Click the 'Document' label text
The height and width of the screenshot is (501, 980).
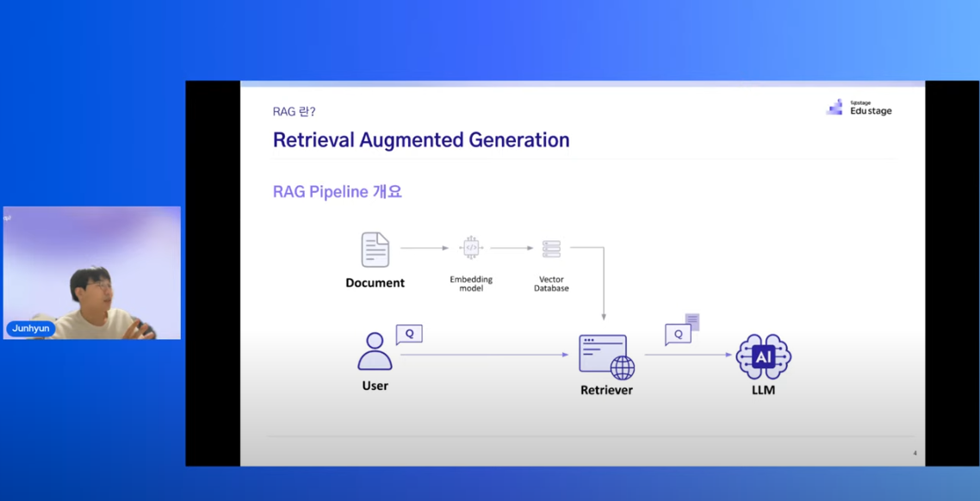click(375, 282)
